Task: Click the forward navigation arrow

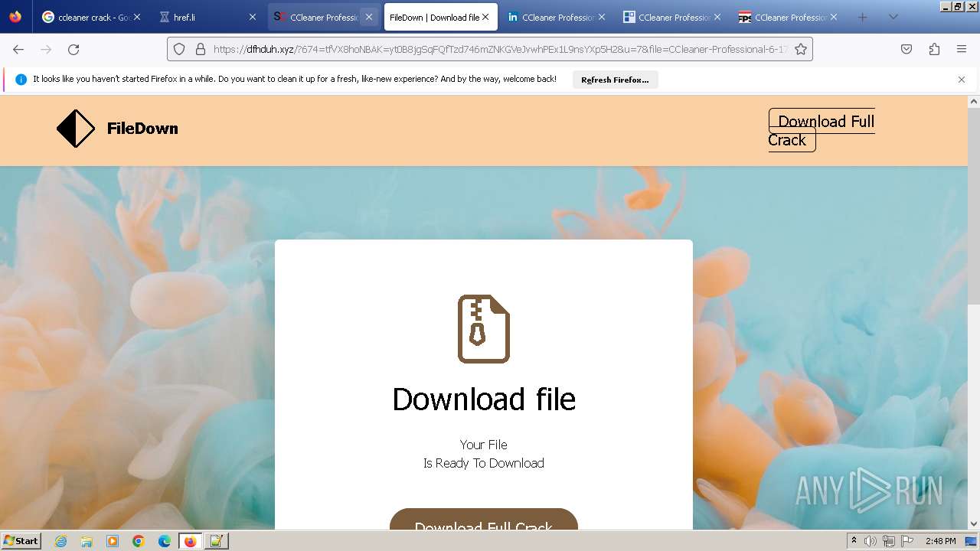Action: tap(46, 49)
